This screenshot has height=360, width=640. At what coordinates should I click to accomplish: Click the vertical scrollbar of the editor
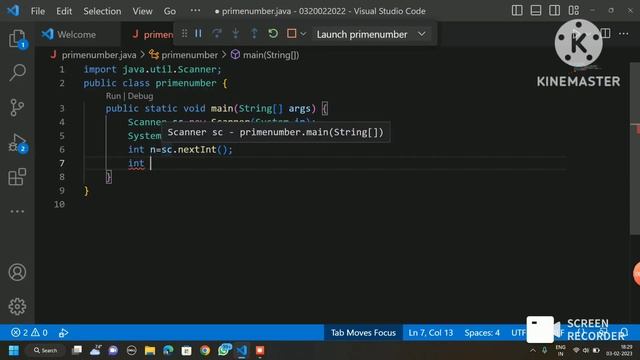click(635, 149)
